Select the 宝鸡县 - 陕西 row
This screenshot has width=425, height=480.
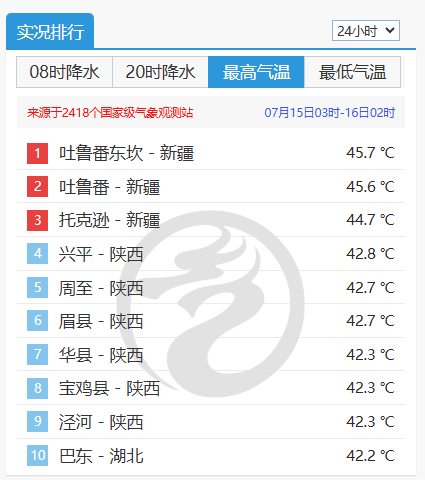tap(211, 388)
